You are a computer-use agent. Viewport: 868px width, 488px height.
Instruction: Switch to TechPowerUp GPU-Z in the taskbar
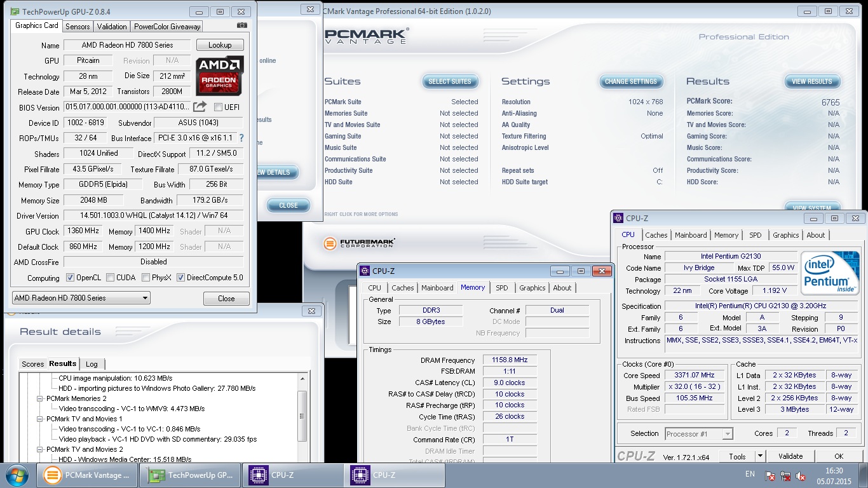tap(191, 475)
